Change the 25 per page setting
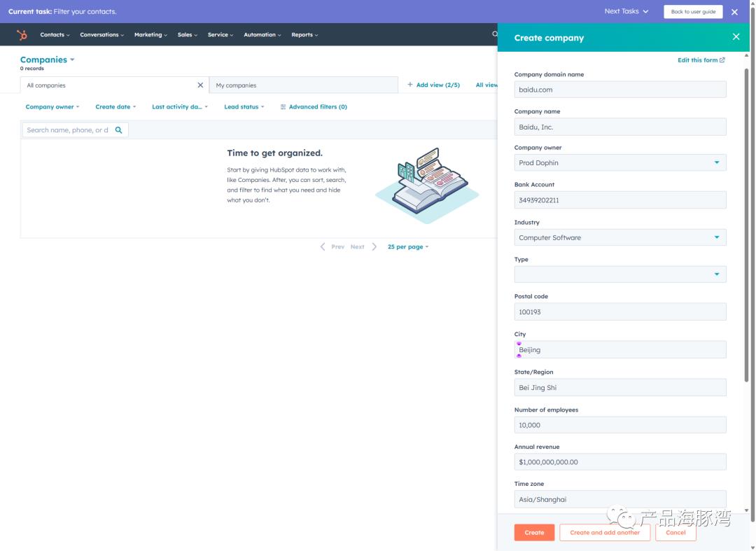Viewport: 756px width, 551px height. 408,247
